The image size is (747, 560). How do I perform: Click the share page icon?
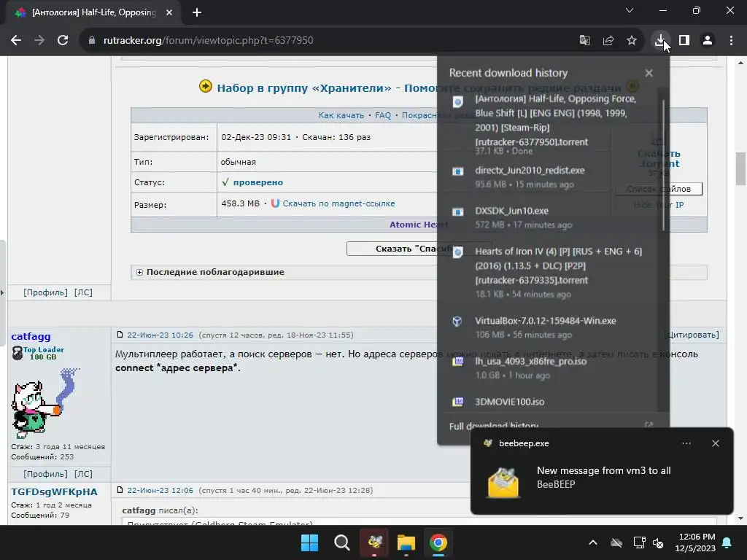pos(608,41)
